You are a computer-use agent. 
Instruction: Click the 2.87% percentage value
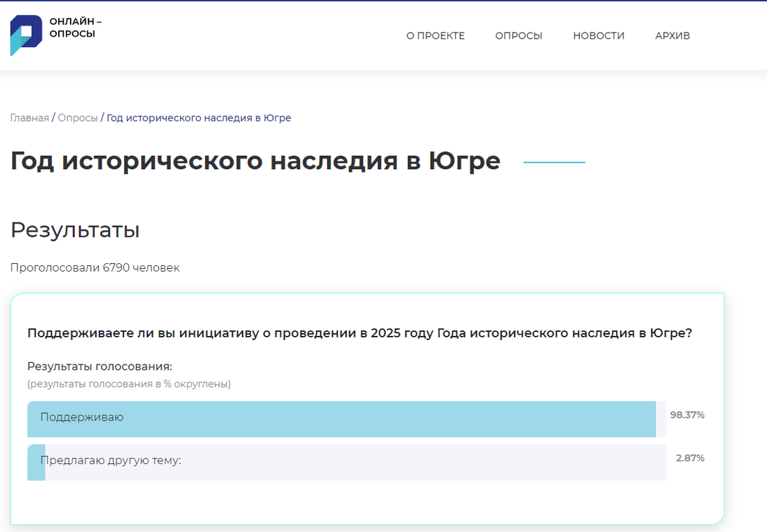(690, 458)
